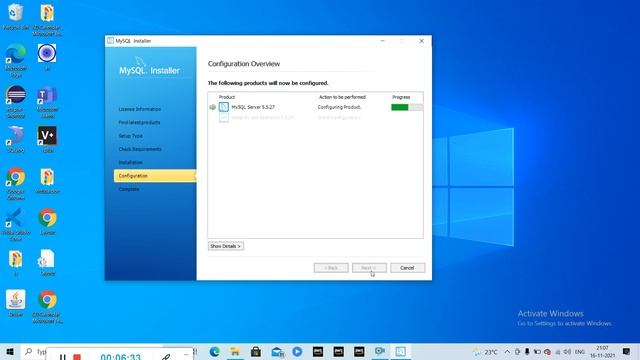Image resolution: width=640 pixels, height=360 pixels.
Task: Click the Product column header
Action: [227, 97]
